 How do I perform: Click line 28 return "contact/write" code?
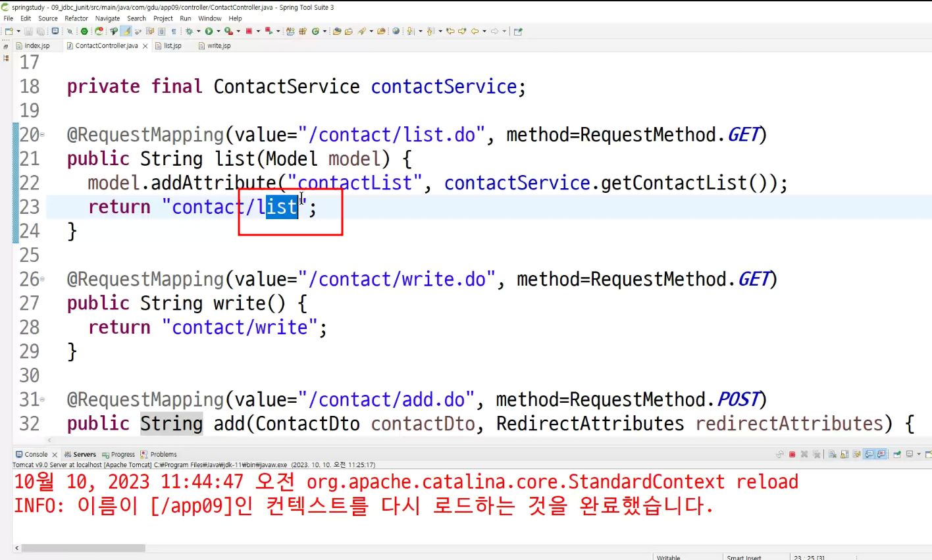tap(207, 327)
